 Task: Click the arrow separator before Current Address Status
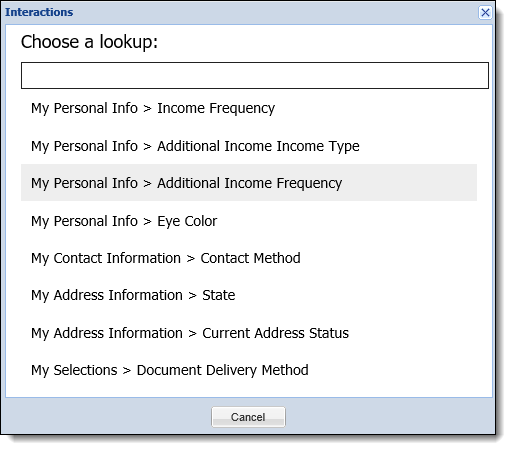pos(192,333)
